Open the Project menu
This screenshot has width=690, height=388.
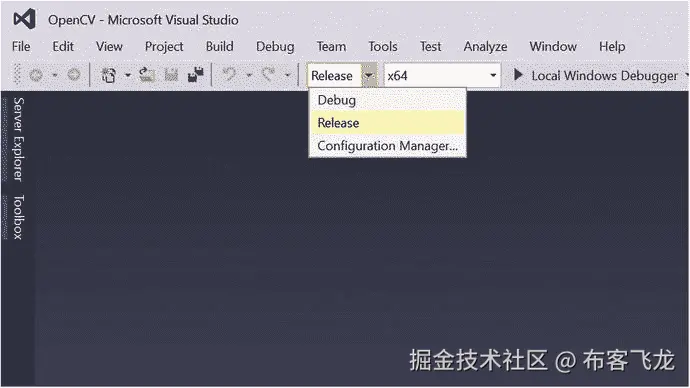tap(164, 47)
